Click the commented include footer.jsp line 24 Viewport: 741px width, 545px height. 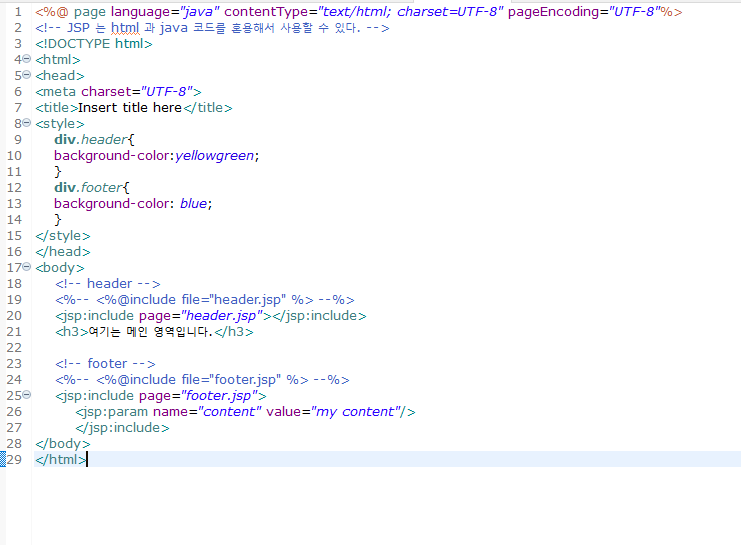(202, 380)
